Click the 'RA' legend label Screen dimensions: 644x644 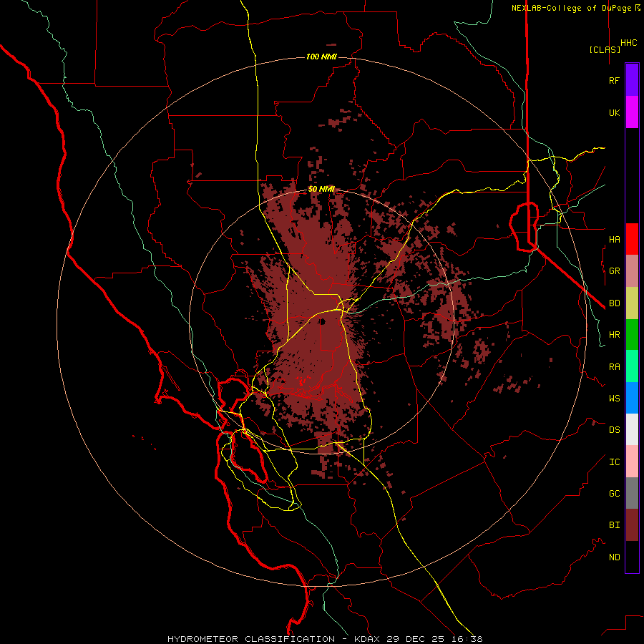(614, 367)
